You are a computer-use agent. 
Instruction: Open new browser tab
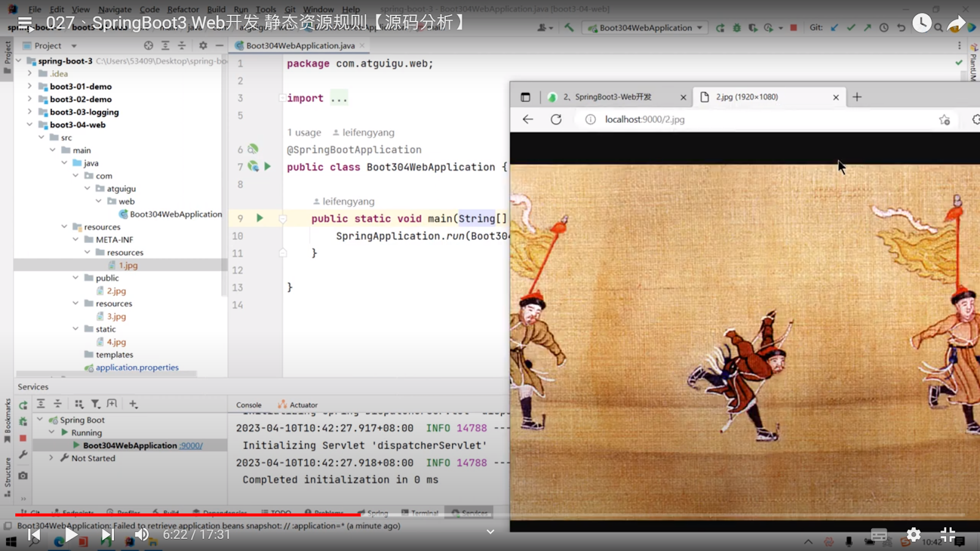(x=857, y=97)
